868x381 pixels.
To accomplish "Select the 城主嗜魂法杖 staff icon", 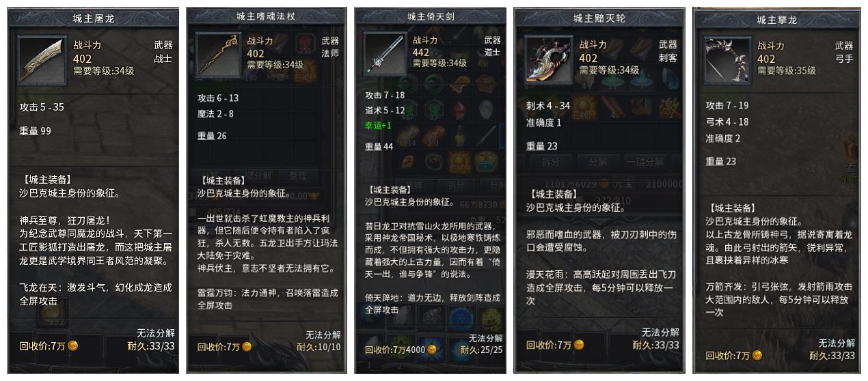I will [219, 56].
